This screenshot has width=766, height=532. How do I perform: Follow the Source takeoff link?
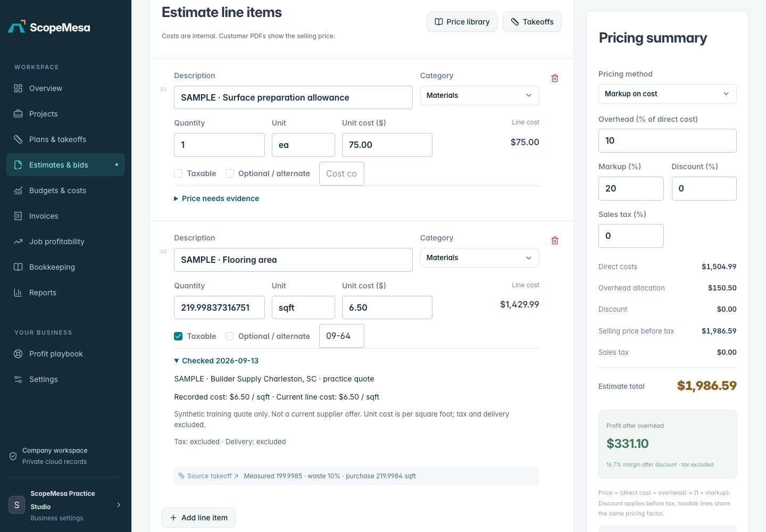pyautogui.click(x=209, y=476)
